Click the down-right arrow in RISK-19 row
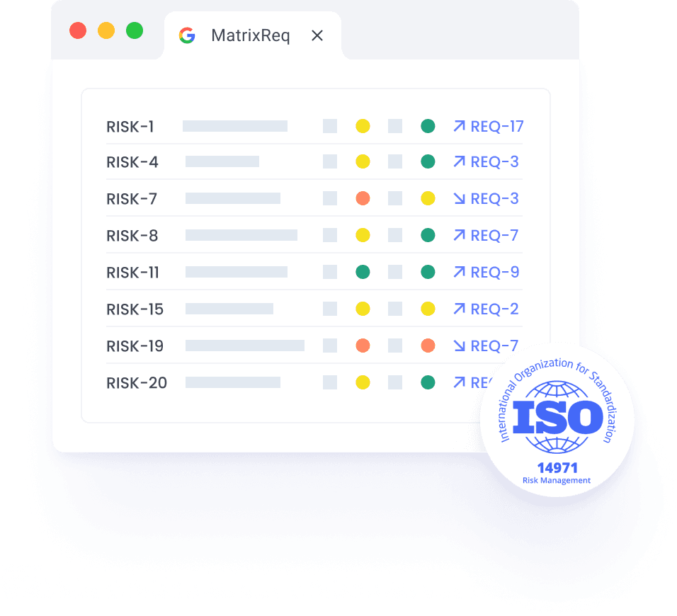Viewport: 677px width, 616px height. click(459, 346)
